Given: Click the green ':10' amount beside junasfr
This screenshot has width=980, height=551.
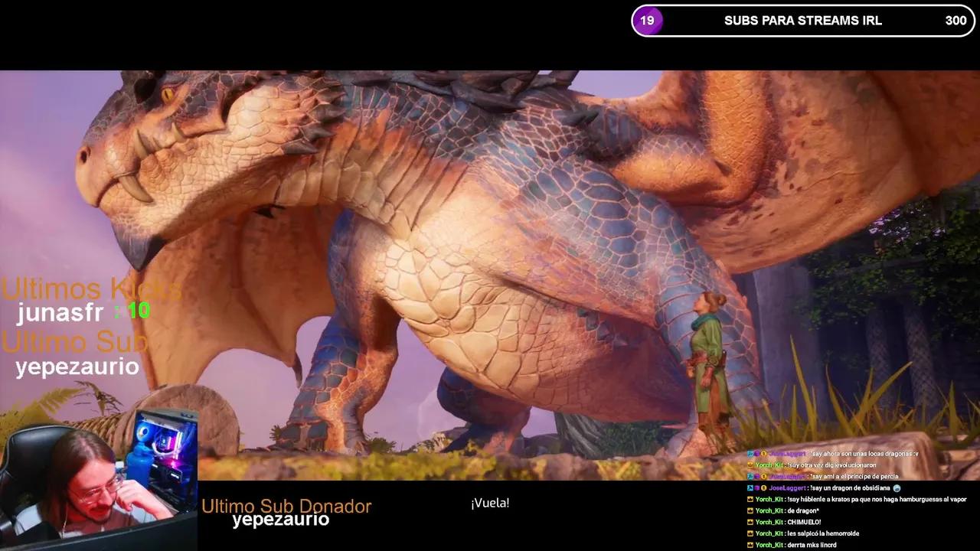Looking at the screenshot, I should (132, 312).
